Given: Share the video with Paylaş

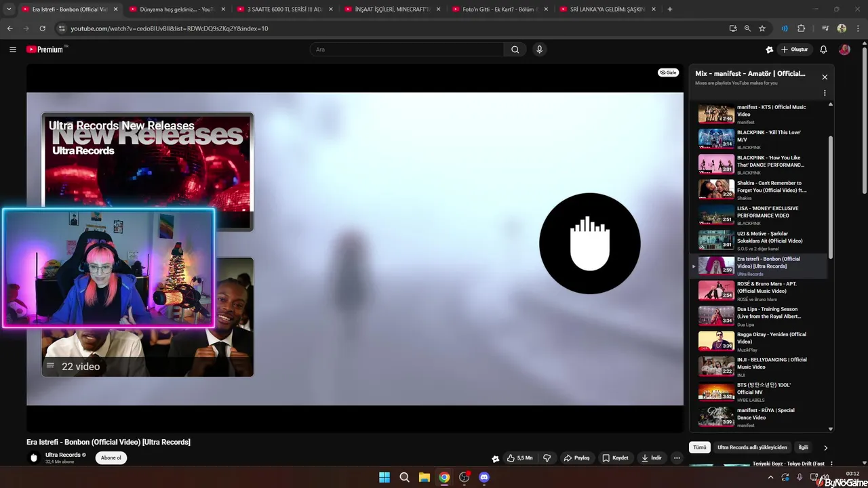Looking at the screenshot, I should [576, 458].
